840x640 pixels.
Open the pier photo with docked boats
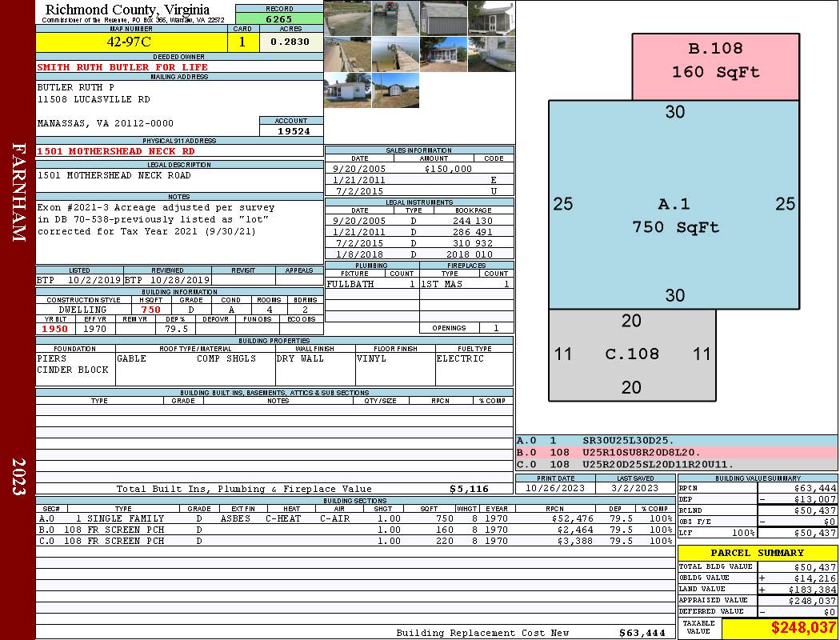[395, 18]
